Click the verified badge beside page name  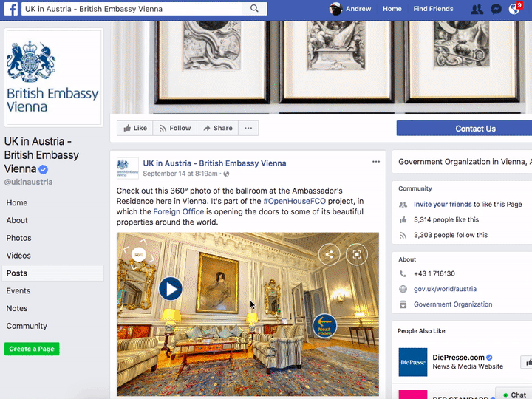[x=43, y=169]
